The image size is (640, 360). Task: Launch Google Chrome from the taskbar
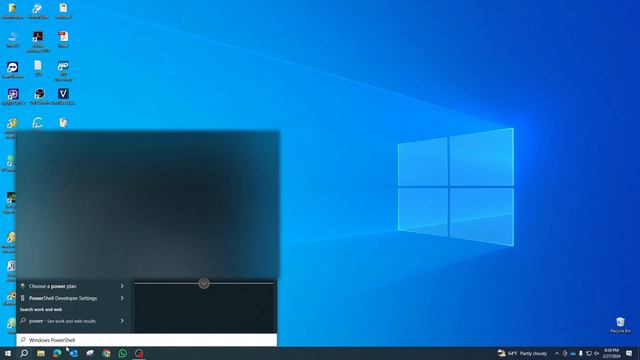click(106, 353)
